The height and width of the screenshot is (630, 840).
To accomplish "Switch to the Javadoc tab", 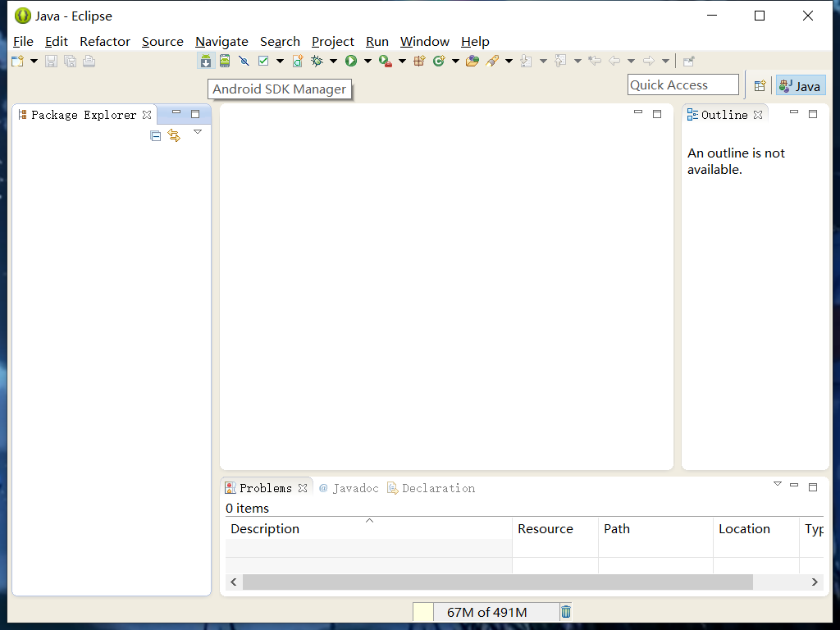I will [349, 488].
